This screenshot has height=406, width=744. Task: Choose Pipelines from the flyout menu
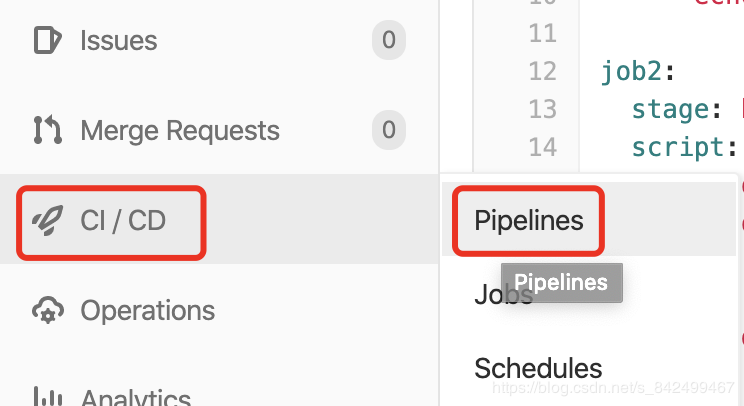click(529, 221)
